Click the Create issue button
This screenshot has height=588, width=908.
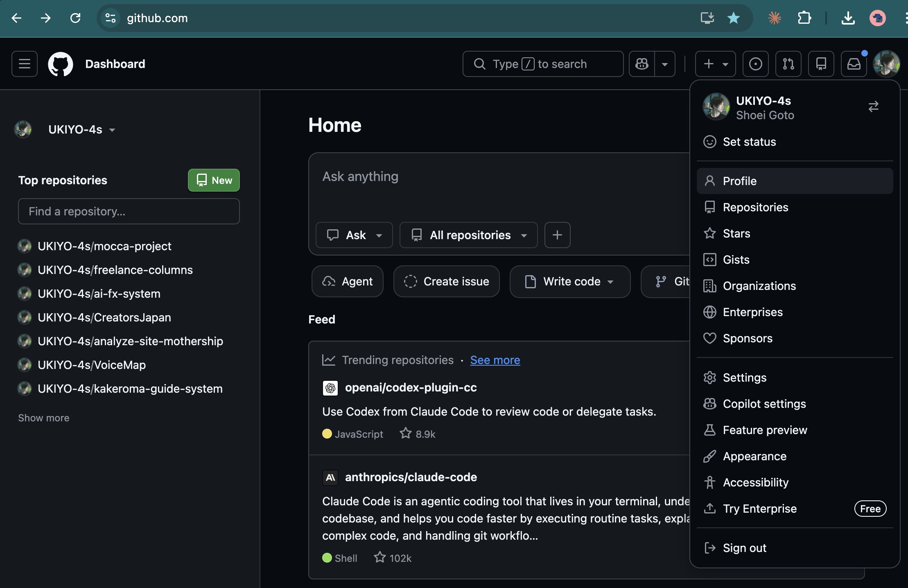447,282
